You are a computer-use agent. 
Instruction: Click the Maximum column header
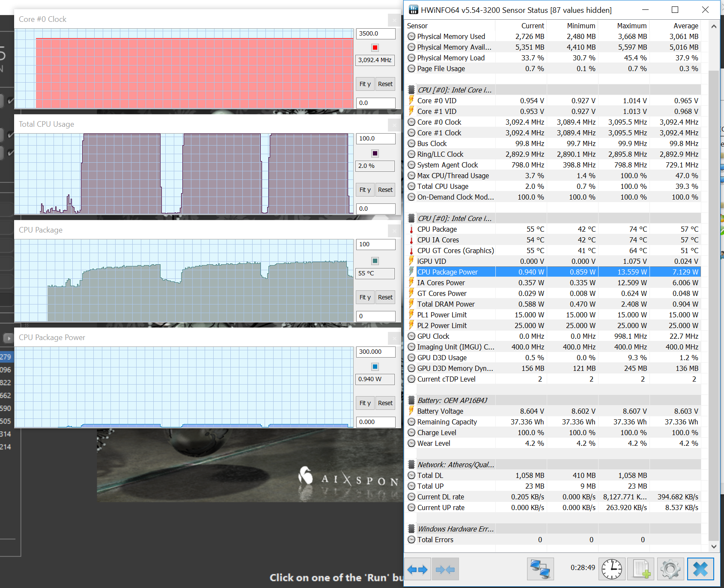pyautogui.click(x=624, y=26)
